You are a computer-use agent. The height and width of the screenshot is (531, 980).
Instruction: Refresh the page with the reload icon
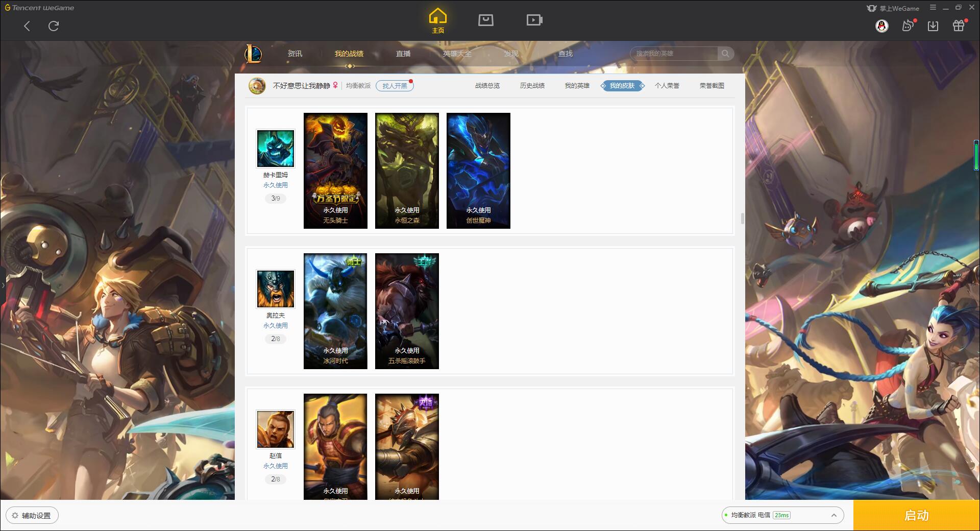(x=54, y=26)
